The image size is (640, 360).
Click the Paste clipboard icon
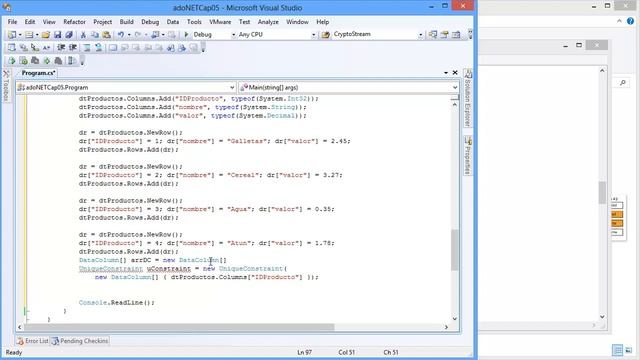(106, 35)
